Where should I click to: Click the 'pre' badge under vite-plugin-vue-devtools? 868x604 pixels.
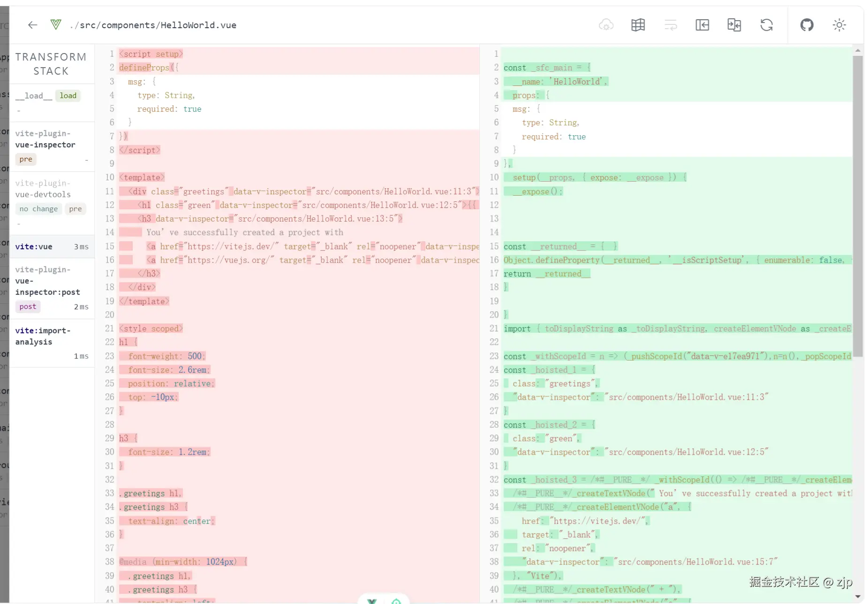pyautogui.click(x=75, y=209)
